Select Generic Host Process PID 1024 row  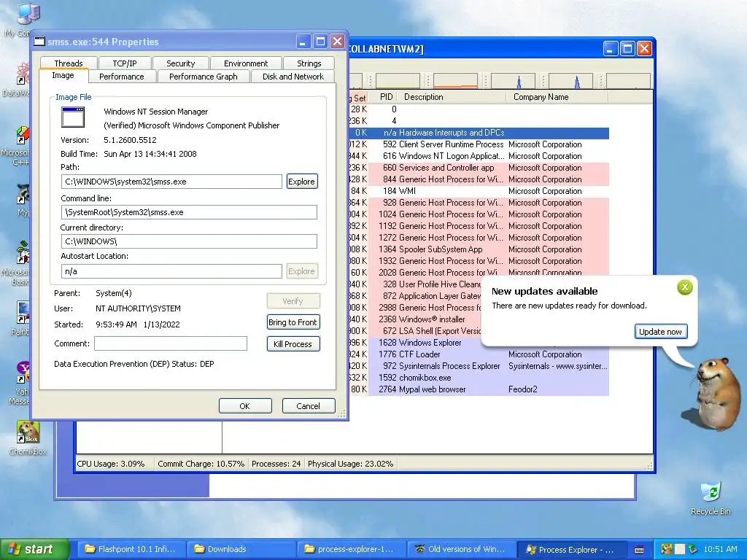click(x=479, y=214)
